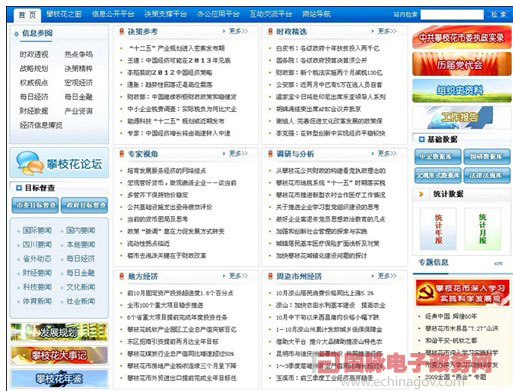The image size is (513, 391).
Task: Switch to the 互动交流平台 page
Action: 271,14
